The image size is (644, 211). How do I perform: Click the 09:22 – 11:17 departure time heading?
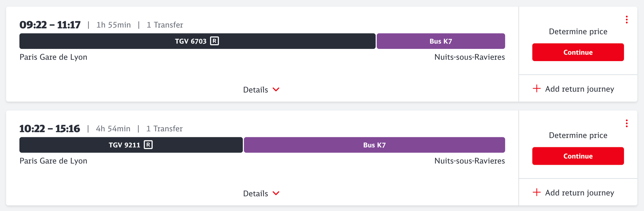coord(50,25)
